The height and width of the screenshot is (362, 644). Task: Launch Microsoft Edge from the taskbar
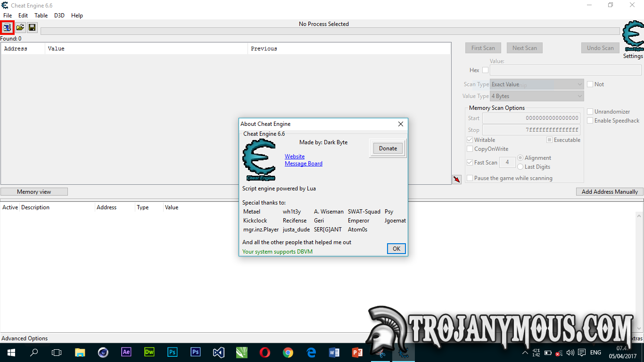coord(311,352)
